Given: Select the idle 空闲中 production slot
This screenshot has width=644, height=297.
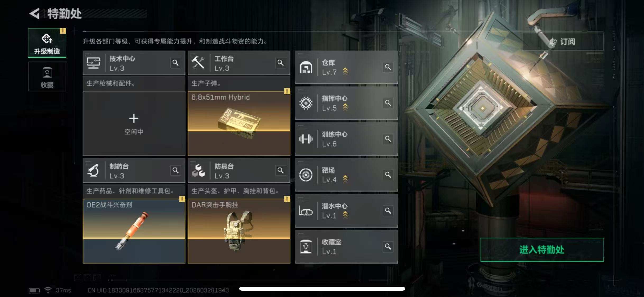Looking at the screenshot, I should pyautogui.click(x=134, y=124).
